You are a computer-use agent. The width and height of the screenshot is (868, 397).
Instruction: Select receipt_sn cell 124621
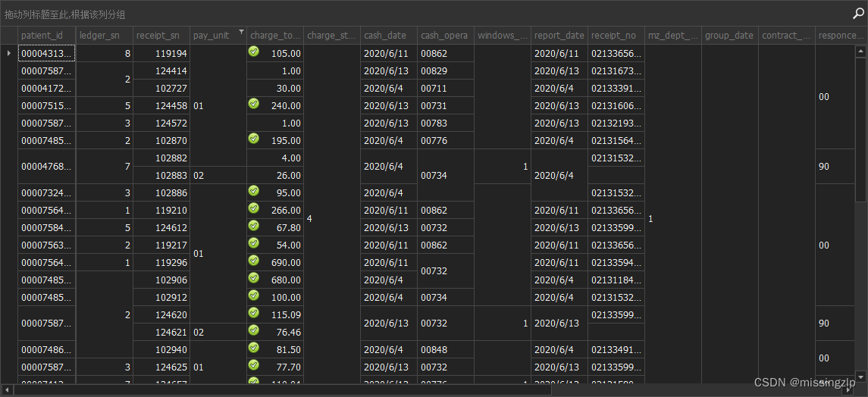click(161, 333)
